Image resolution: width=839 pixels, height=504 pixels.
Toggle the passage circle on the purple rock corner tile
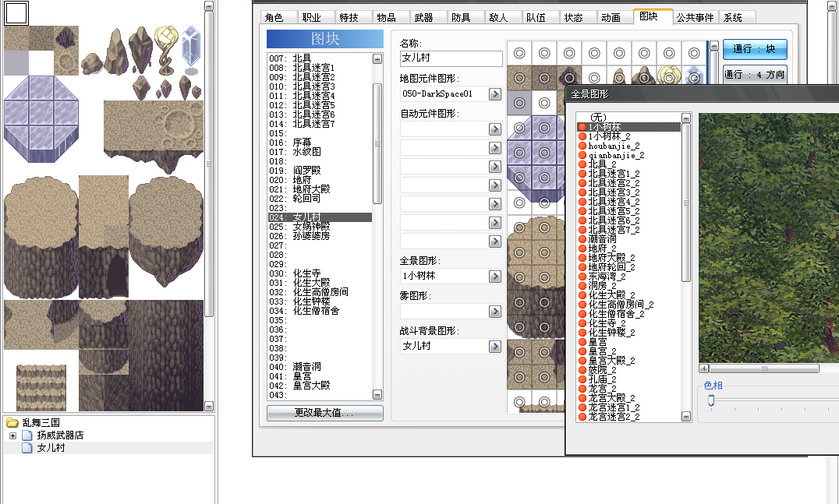[569, 78]
